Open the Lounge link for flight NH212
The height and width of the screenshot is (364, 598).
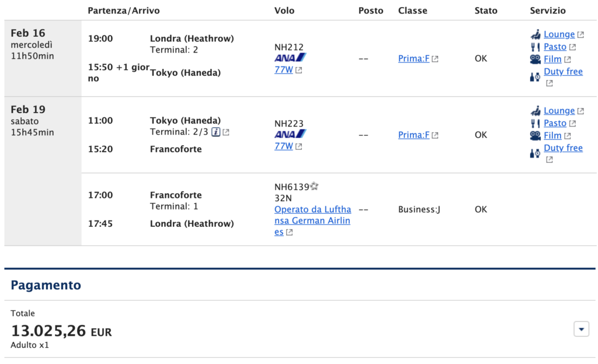click(559, 34)
